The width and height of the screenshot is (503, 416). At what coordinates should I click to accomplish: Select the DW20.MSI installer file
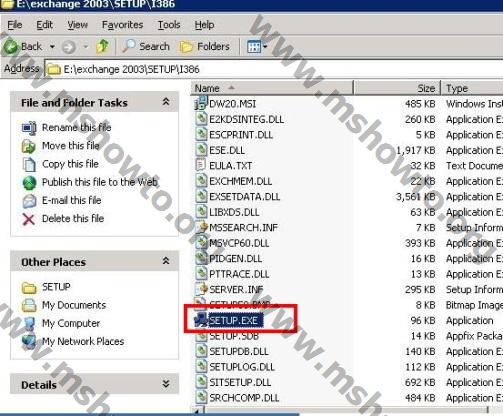coord(232,104)
